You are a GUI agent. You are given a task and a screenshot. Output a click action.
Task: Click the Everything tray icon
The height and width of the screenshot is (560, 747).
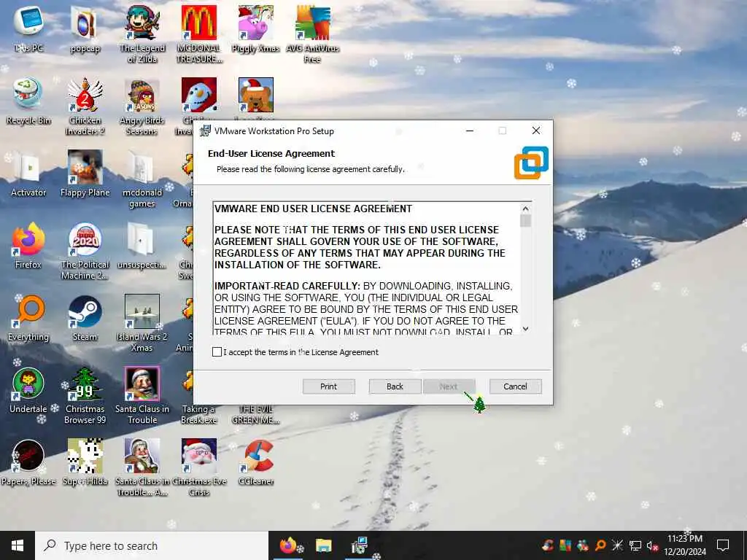click(600, 545)
